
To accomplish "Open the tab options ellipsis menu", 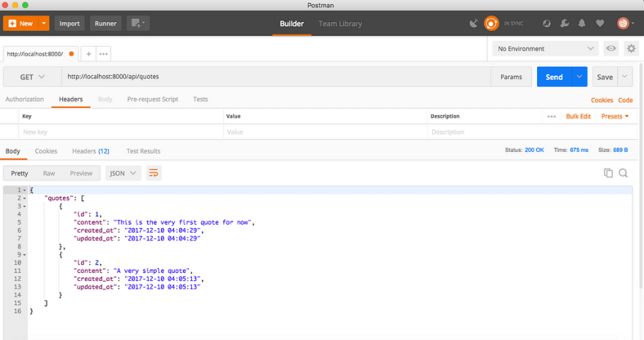I will 103,53.
